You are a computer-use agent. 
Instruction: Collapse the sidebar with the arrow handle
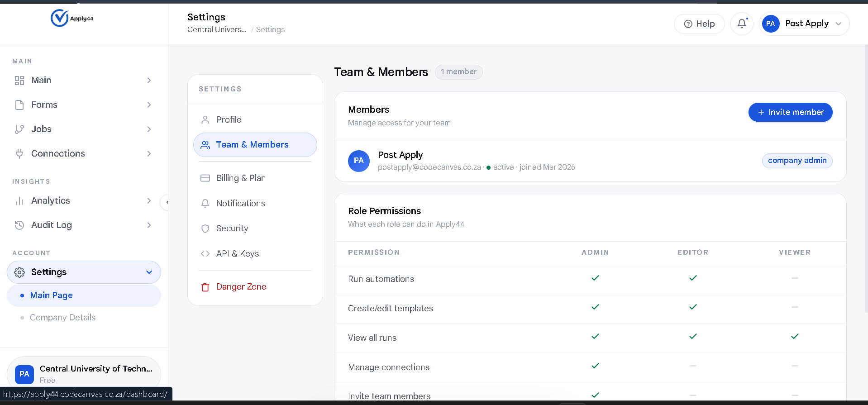[x=166, y=202]
